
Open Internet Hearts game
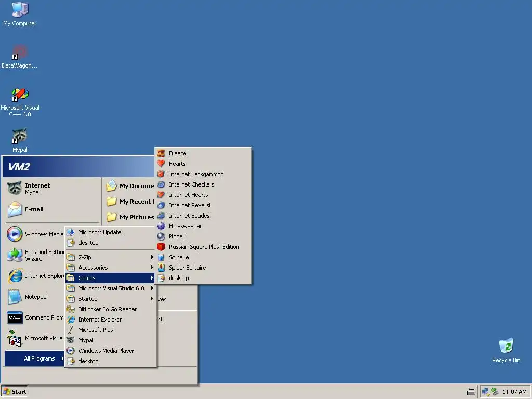[203, 195]
